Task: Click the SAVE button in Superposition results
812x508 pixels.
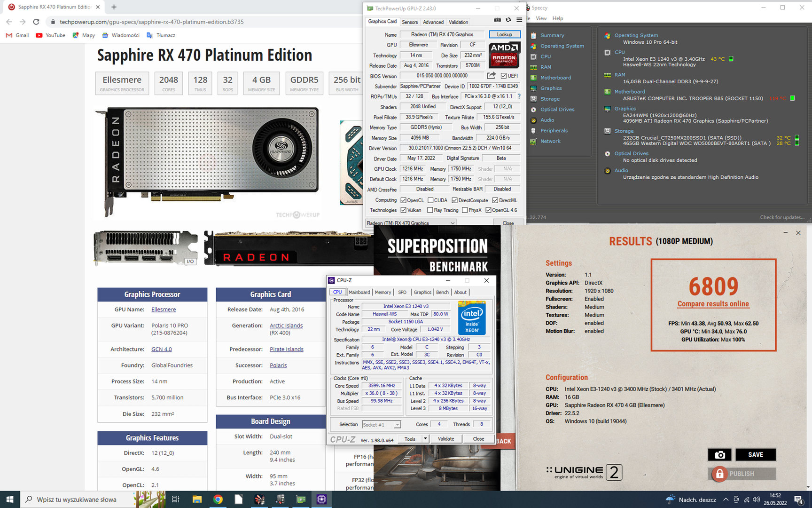Action: coord(756,455)
